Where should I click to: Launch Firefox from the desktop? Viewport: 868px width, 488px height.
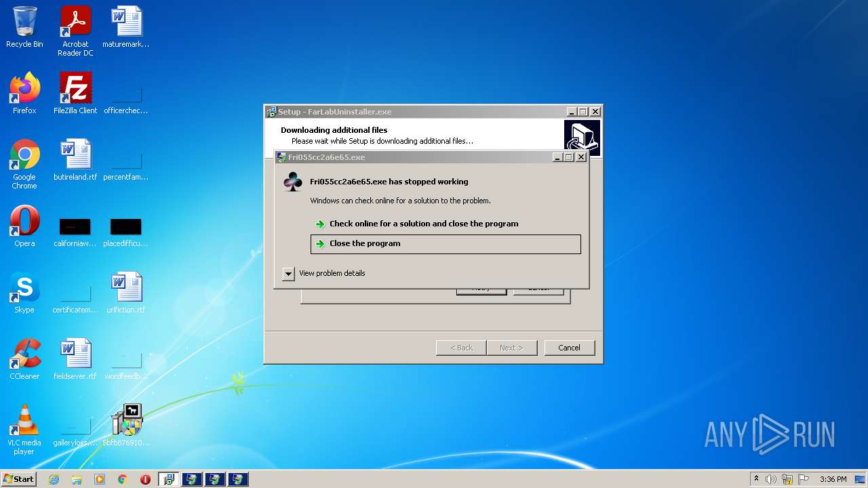24,94
